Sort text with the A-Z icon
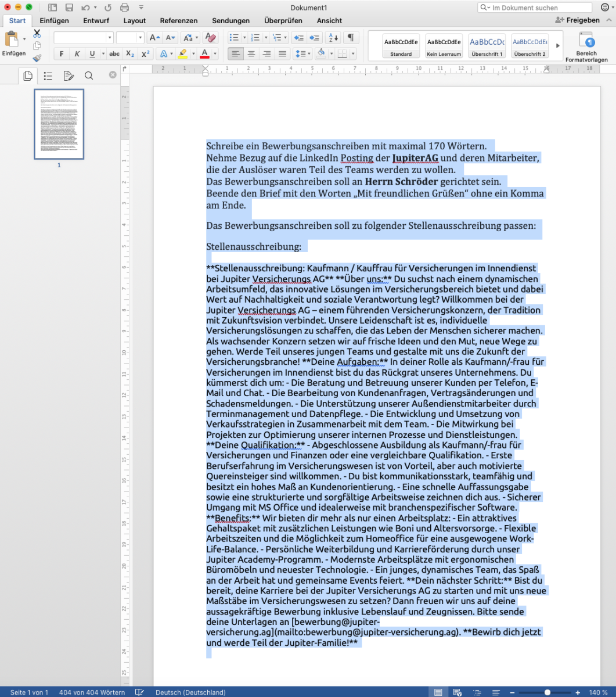616x697 pixels. [333, 38]
